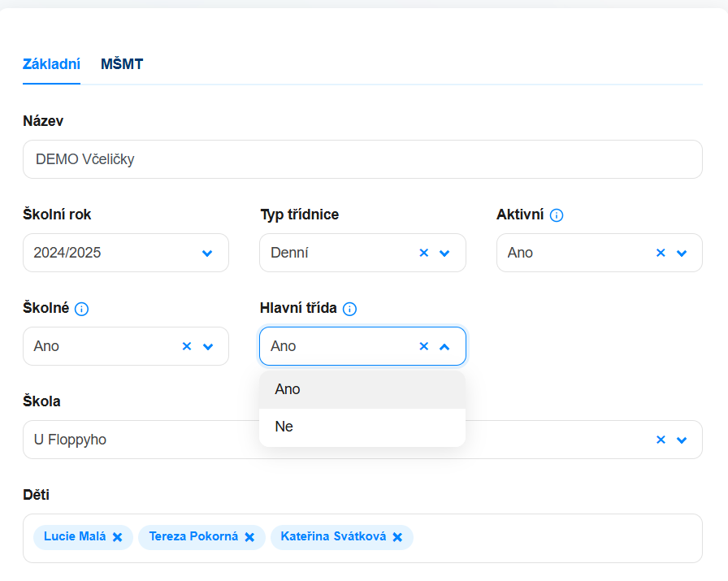Click the info icon next to Aktivní
Screen dimensions: 728x581
tap(557, 215)
